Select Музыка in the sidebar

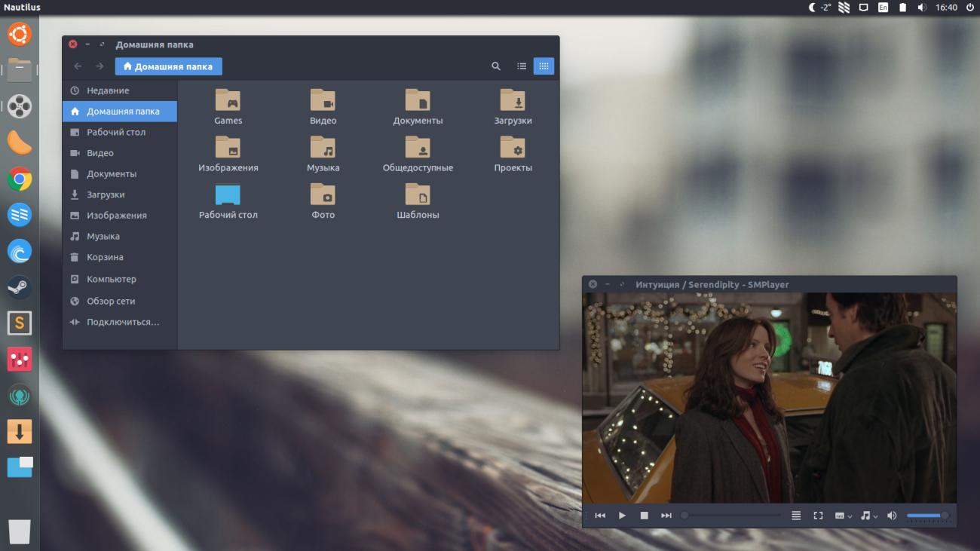120,237
